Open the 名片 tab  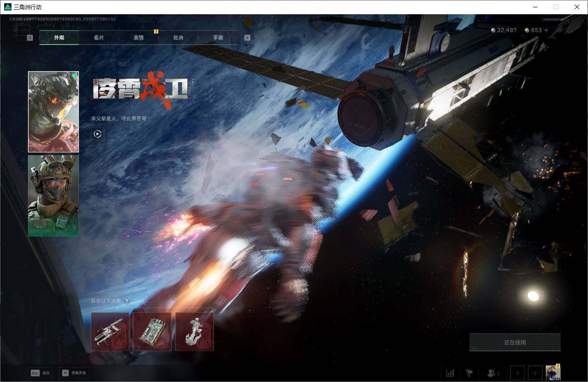coord(99,38)
